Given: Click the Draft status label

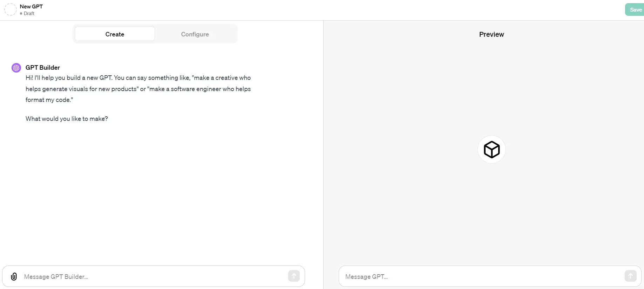Looking at the screenshot, I should click(29, 13).
